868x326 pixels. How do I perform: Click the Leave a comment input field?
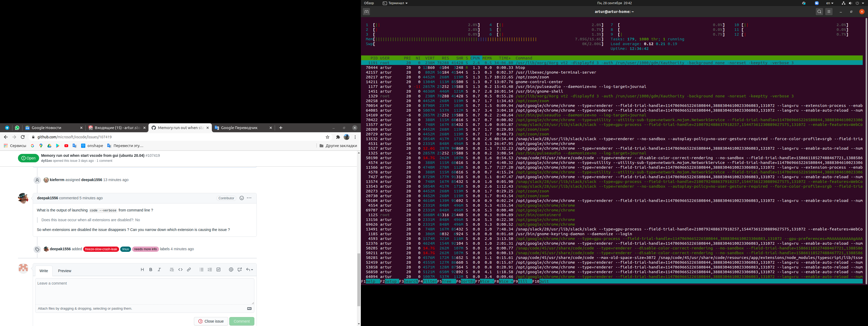pos(144,291)
